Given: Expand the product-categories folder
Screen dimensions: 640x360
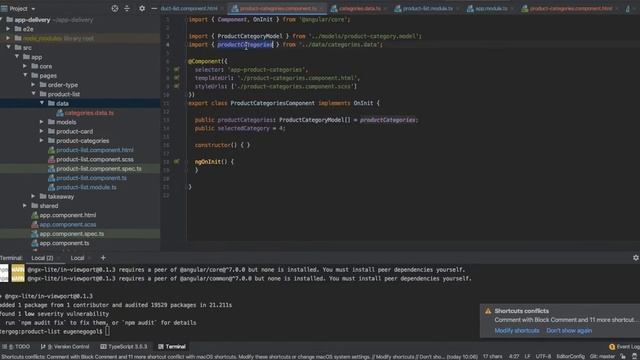Looking at the screenshot, I should (x=42, y=140).
